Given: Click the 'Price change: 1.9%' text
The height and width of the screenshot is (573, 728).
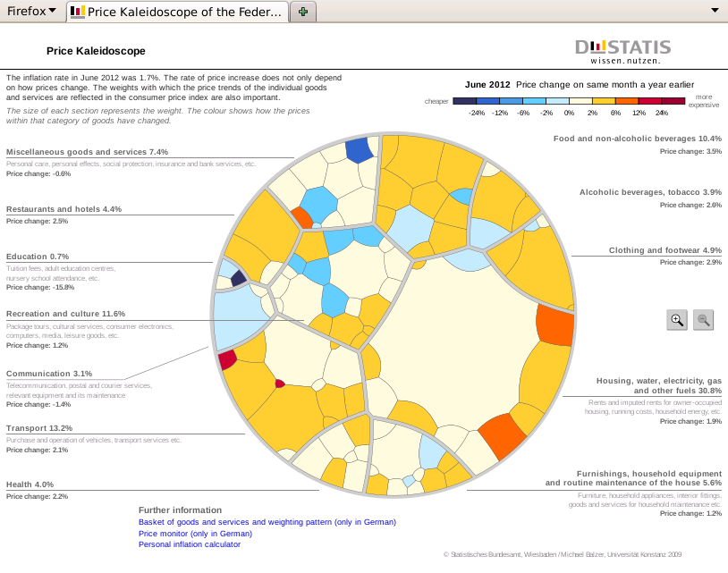Looking at the screenshot, I should pos(690,421).
